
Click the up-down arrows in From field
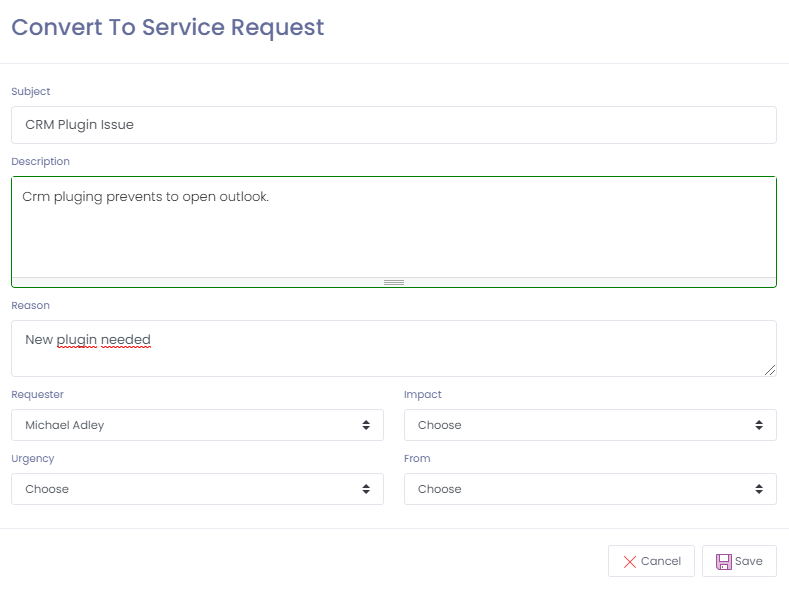pyautogui.click(x=759, y=489)
